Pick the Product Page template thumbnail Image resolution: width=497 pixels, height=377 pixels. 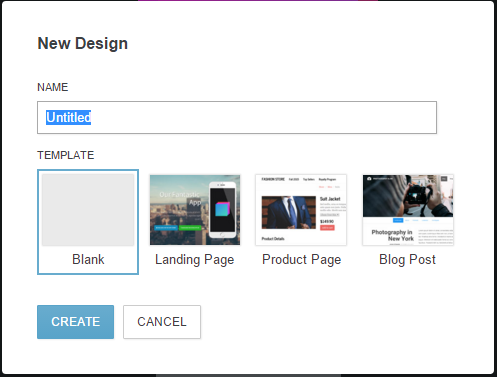(x=301, y=210)
